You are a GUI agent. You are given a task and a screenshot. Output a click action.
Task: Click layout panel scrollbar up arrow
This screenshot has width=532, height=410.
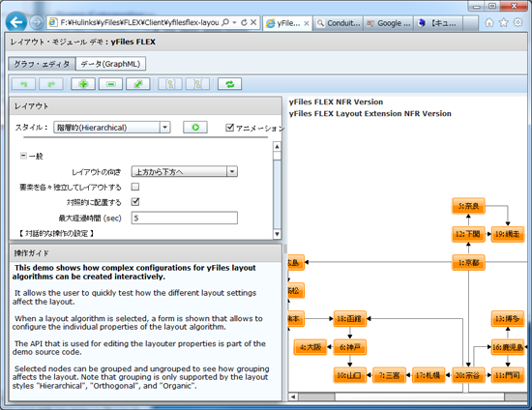(x=277, y=147)
